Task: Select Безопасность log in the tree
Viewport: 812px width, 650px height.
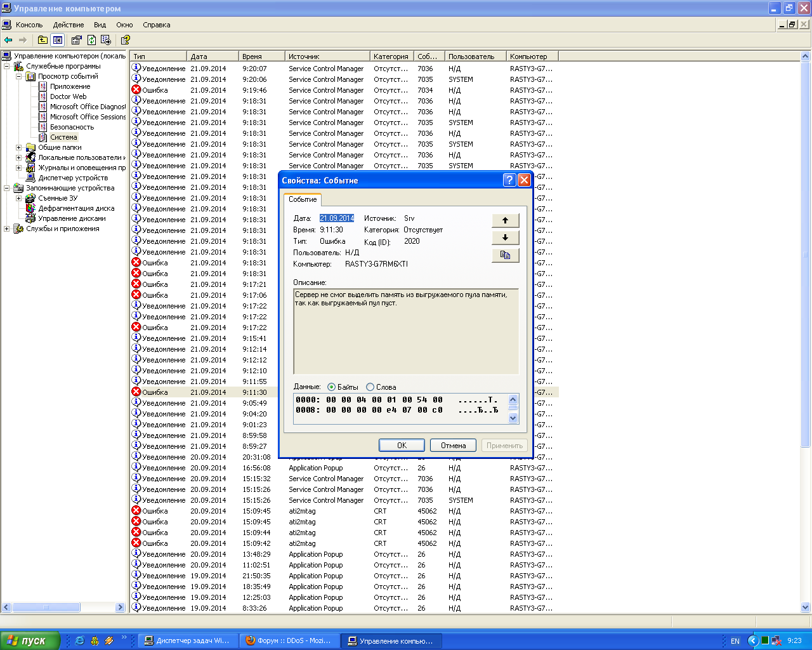Action: (72, 127)
